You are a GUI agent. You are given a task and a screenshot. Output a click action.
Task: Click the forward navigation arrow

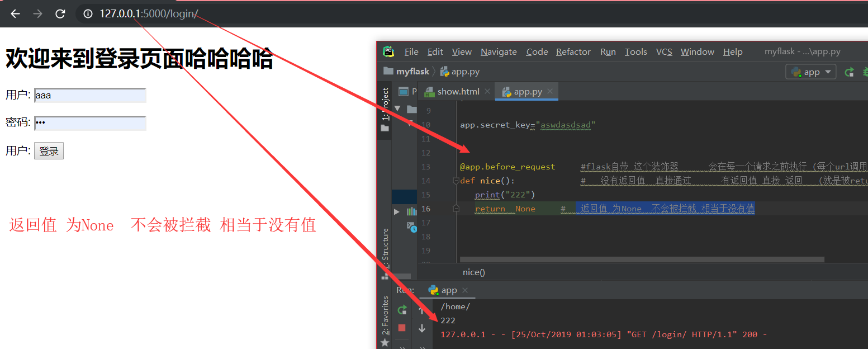coord(37,14)
